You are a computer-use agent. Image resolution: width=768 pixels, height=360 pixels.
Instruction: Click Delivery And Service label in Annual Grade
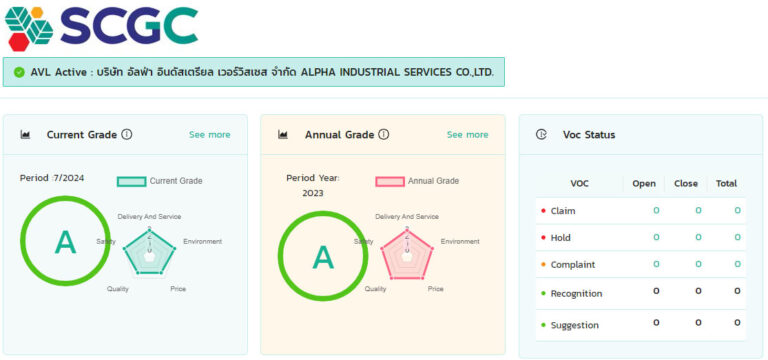[407, 216]
